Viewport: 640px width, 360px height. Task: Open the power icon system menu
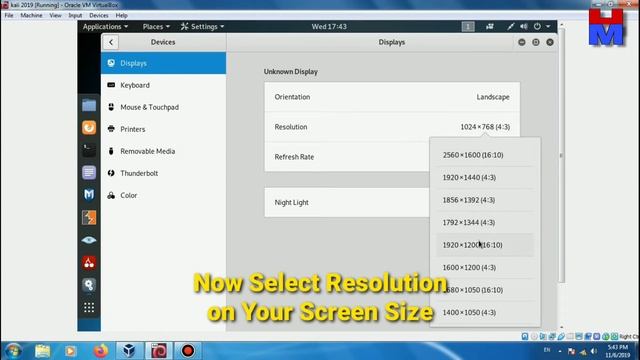point(537,27)
